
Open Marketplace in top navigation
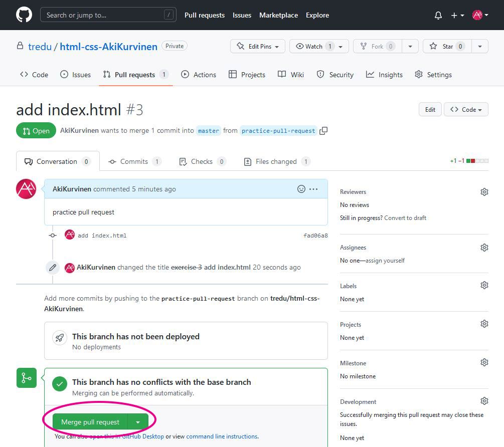click(278, 15)
